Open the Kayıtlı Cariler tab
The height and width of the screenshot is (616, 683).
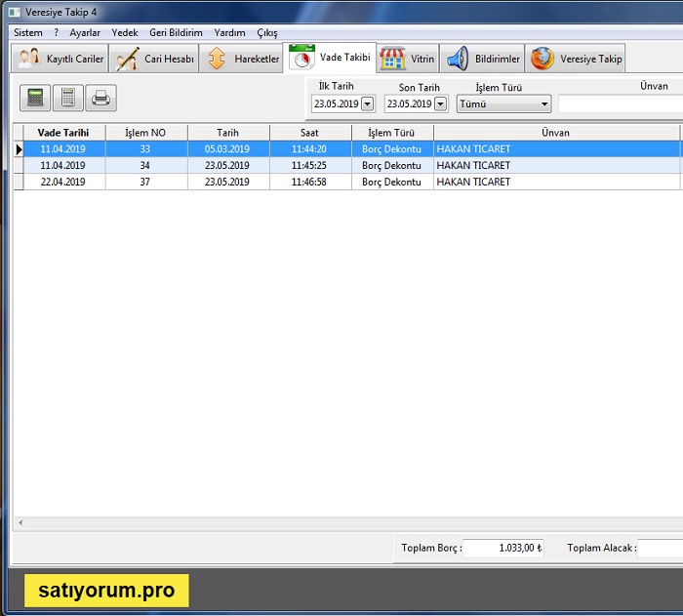tap(60, 59)
